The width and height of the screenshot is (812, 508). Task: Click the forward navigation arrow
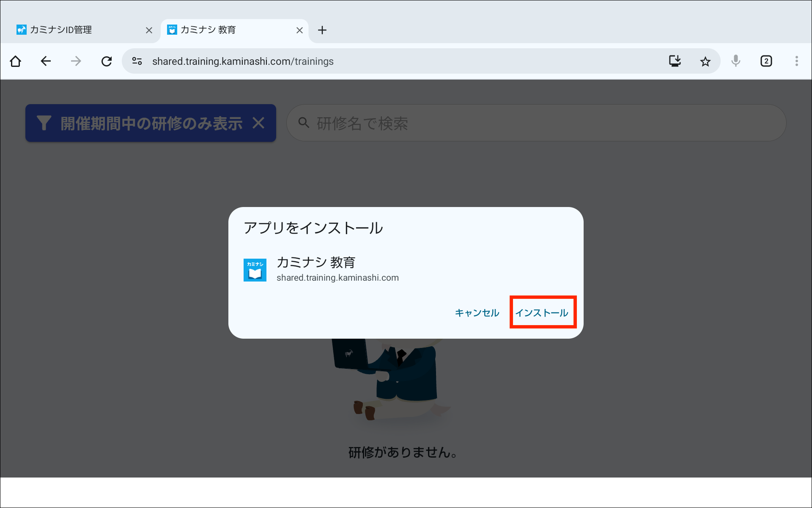pyautogui.click(x=76, y=61)
